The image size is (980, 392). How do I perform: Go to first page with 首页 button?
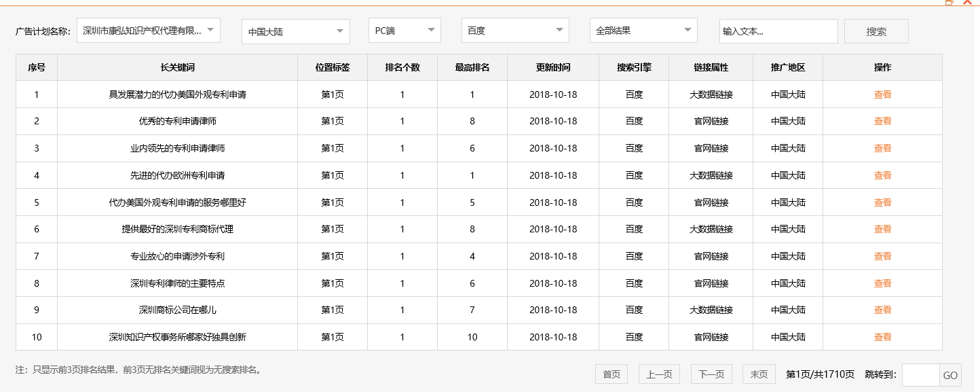pyautogui.click(x=611, y=374)
